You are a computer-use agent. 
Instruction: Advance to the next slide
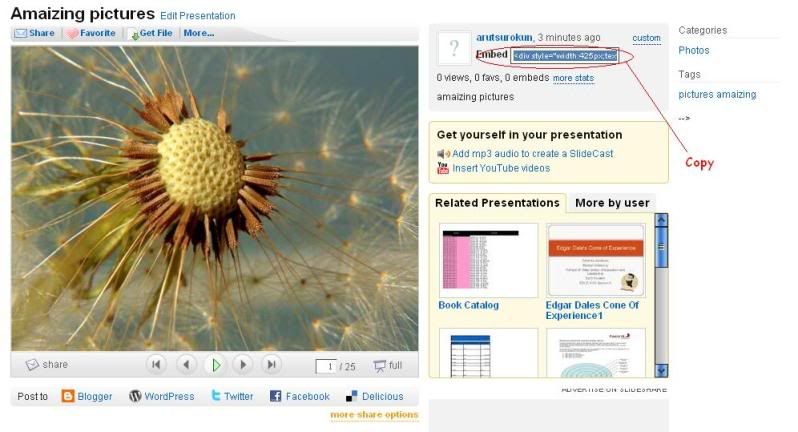pos(243,365)
